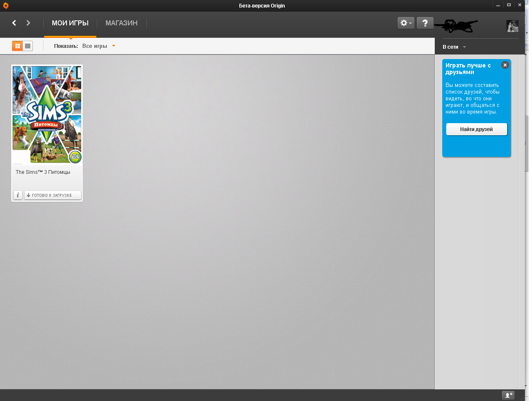
Task: Minimize the Origin window
Action: [498, 5]
